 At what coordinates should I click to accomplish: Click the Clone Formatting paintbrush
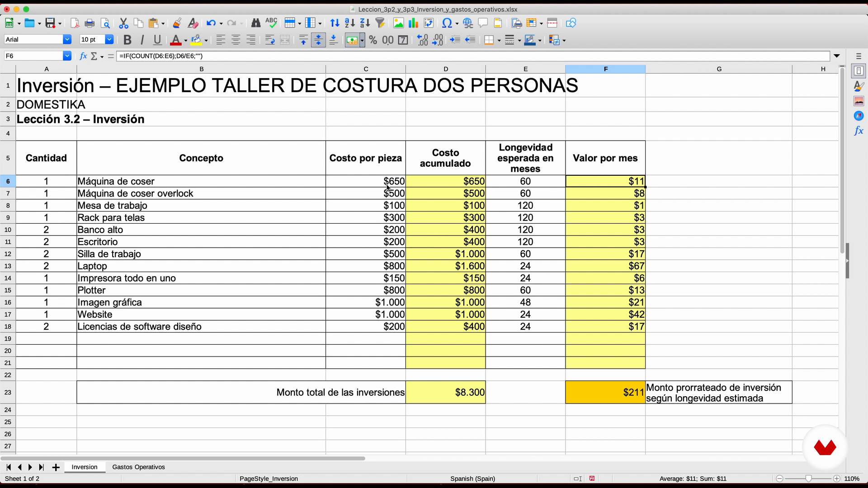click(x=177, y=23)
